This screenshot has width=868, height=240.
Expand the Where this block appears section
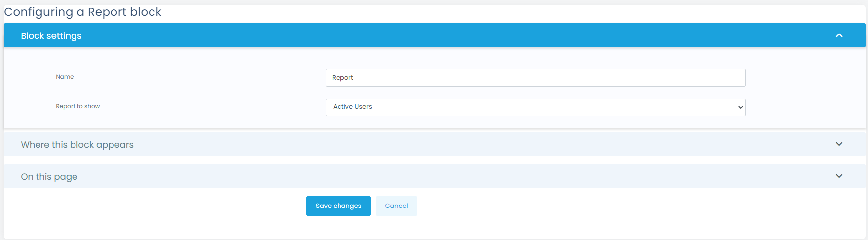(77, 145)
